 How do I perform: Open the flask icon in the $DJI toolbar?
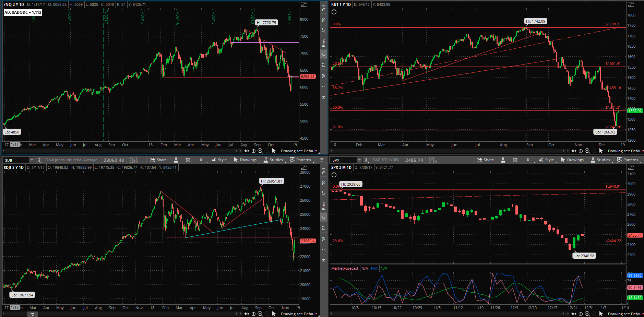[176, 160]
